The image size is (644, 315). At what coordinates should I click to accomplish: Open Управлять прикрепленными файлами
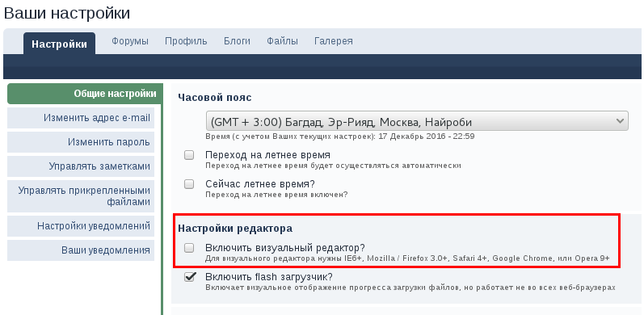pos(81,196)
